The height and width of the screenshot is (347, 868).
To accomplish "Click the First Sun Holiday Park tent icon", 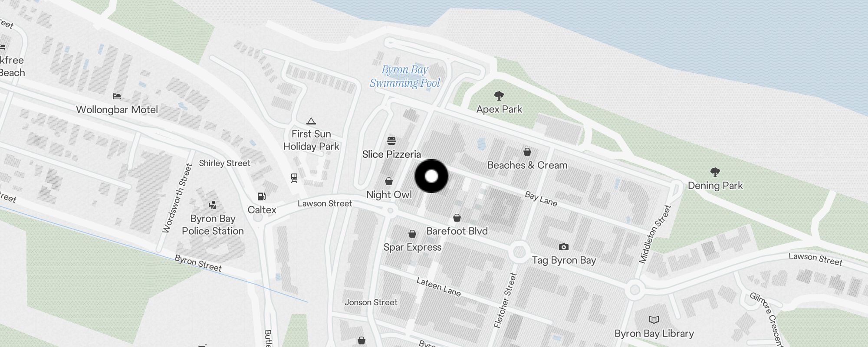I will 311,121.
